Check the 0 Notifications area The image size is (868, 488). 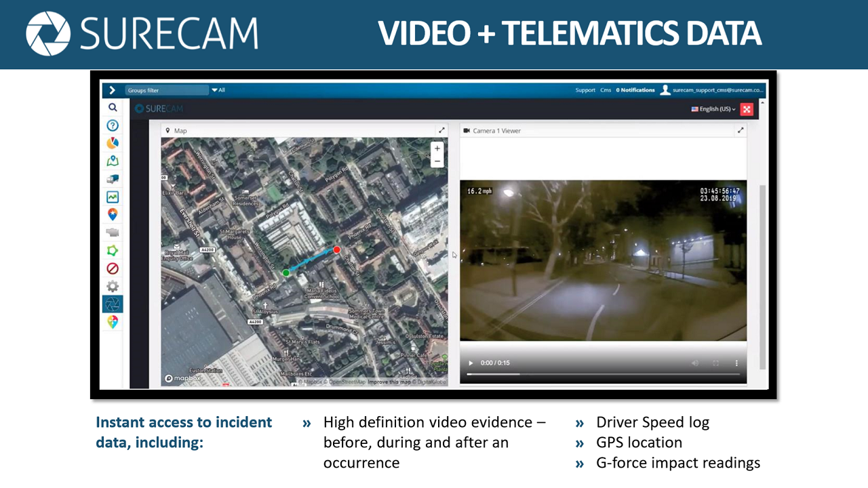634,89
